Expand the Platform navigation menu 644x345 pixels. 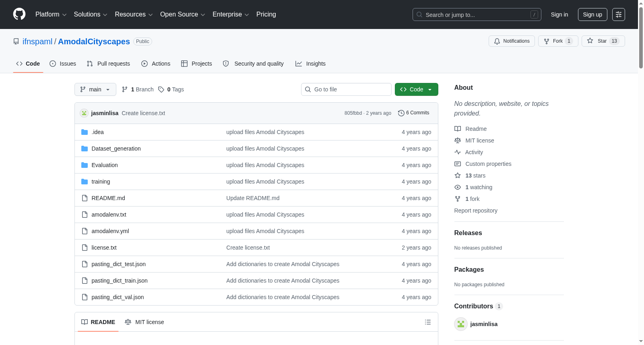(51, 14)
